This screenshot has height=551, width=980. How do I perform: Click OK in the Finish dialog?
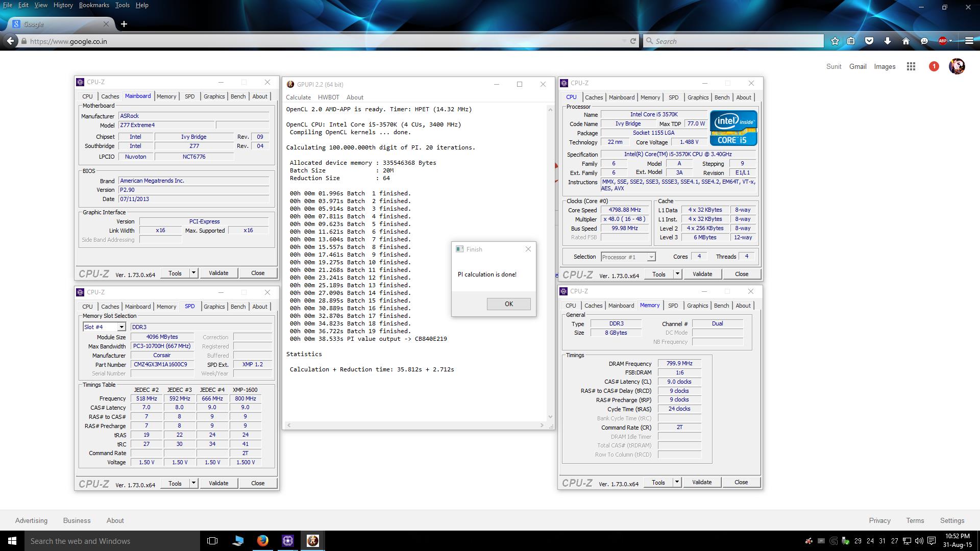coord(508,304)
